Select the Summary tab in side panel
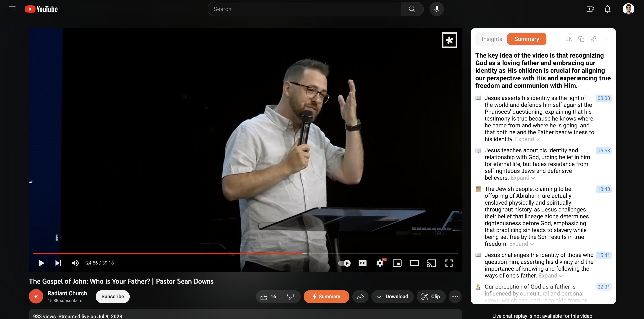 (x=527, y=39)
